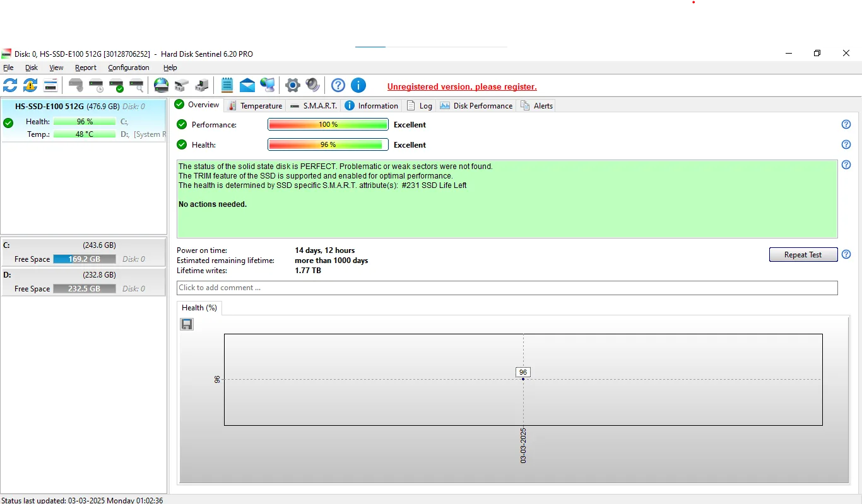Click the blue question mark toolbar icon
Screen dimensions: 862x504
pyautogui.click(x=338, y=85)
